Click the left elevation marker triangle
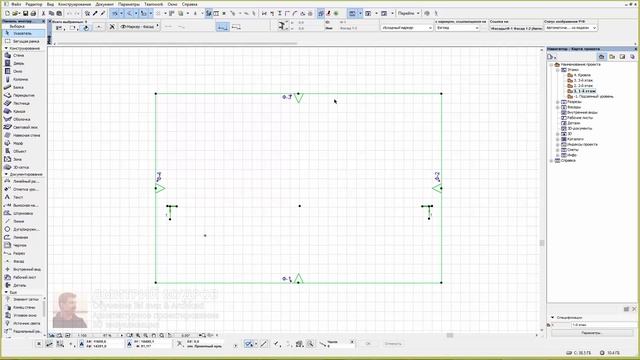This screenshot has width=640, height=360. click(160, 188)
